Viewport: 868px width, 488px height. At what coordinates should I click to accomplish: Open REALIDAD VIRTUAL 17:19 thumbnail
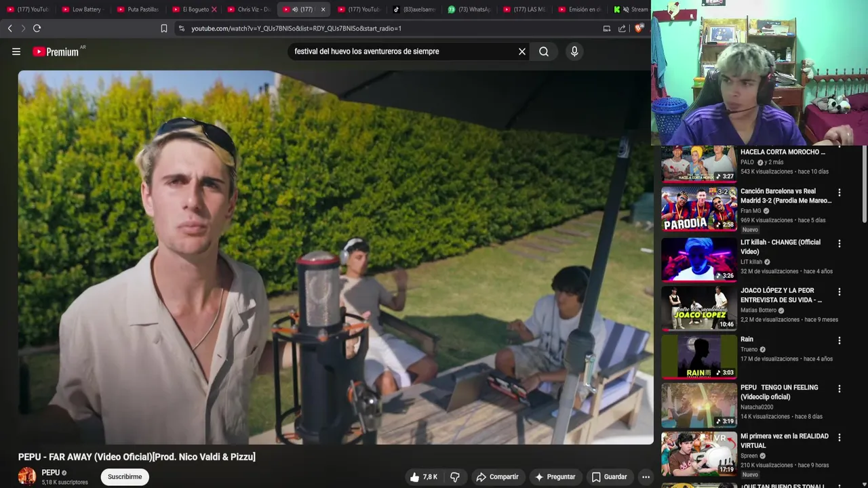[699, 454]
